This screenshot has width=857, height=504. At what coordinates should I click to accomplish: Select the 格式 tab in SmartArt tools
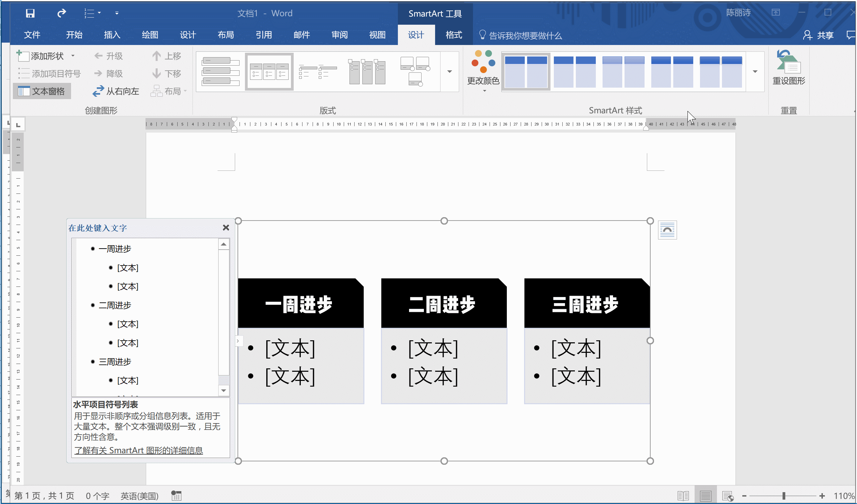(x=452, y=35)
